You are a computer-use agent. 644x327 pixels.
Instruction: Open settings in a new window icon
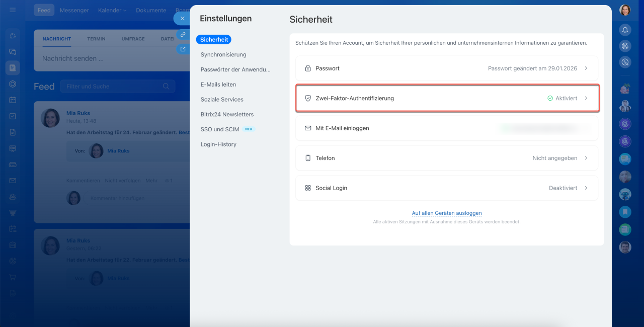(183, 49)
